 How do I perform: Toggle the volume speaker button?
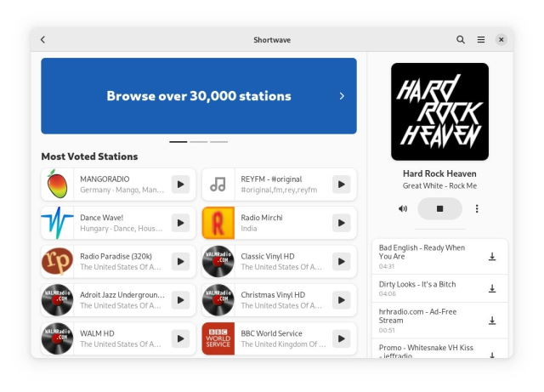coord(403,208)
